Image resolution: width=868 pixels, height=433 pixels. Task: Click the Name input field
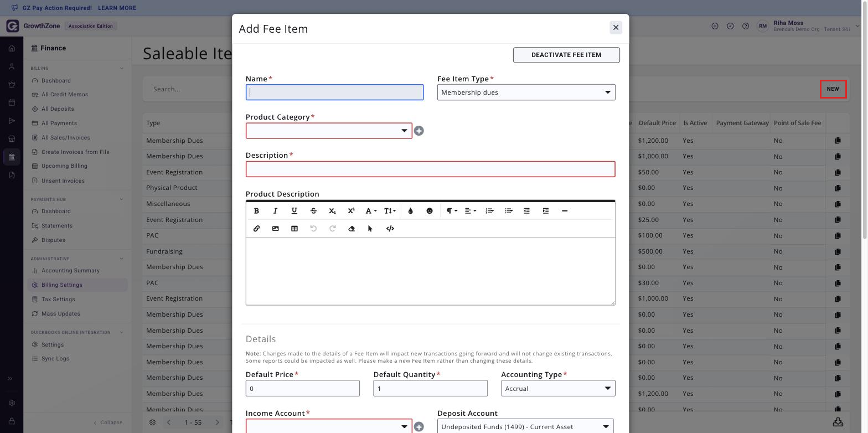(x=334, y=92)
